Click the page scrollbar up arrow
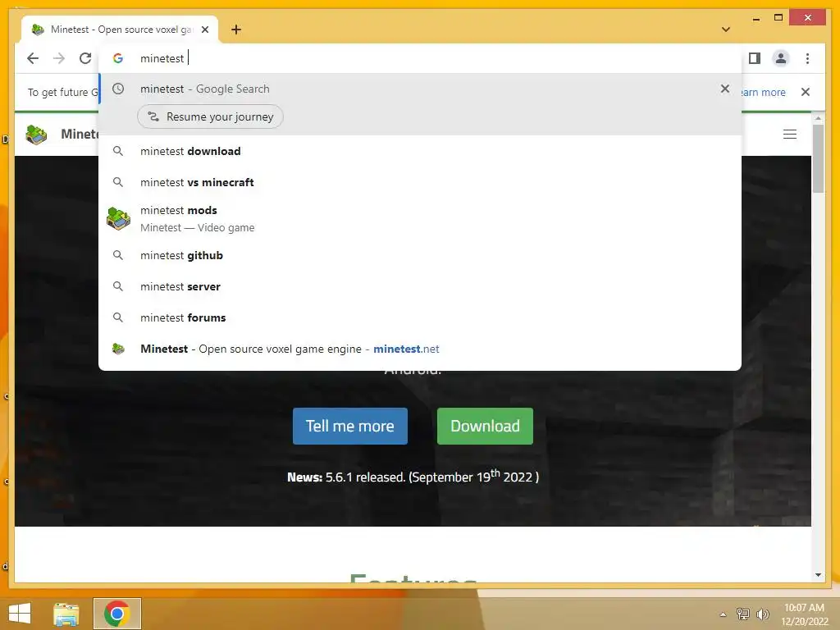 click(x=818, y=118)
